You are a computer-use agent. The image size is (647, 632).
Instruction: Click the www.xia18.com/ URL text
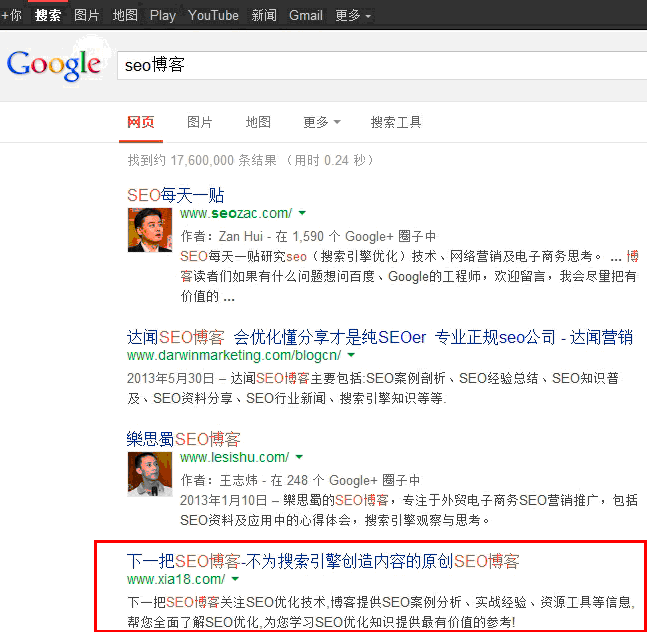[x=176, y=579]
